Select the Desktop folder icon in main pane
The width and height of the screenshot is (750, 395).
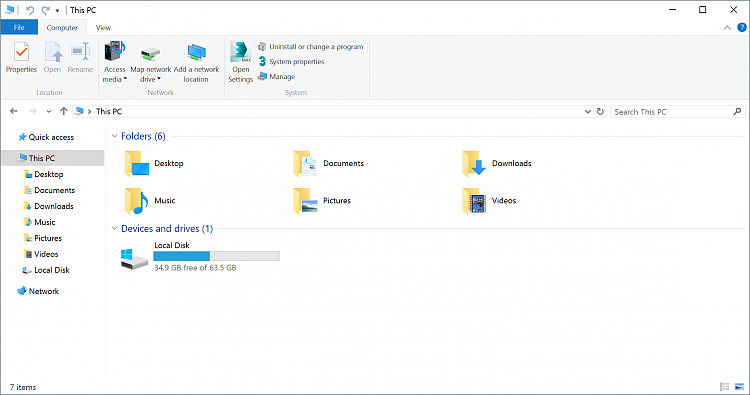[x=137, y=164]
